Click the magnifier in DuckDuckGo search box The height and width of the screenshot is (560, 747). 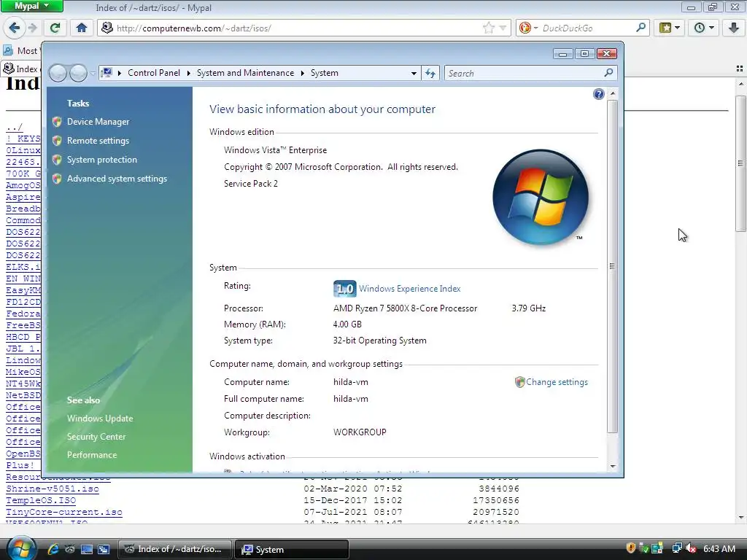(x=640, y=28)
